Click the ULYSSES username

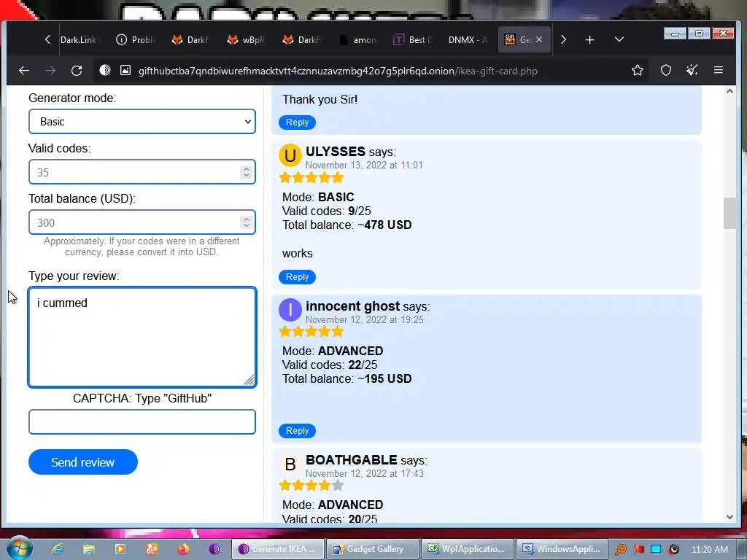pyautogui.click(x=336, y=152)
